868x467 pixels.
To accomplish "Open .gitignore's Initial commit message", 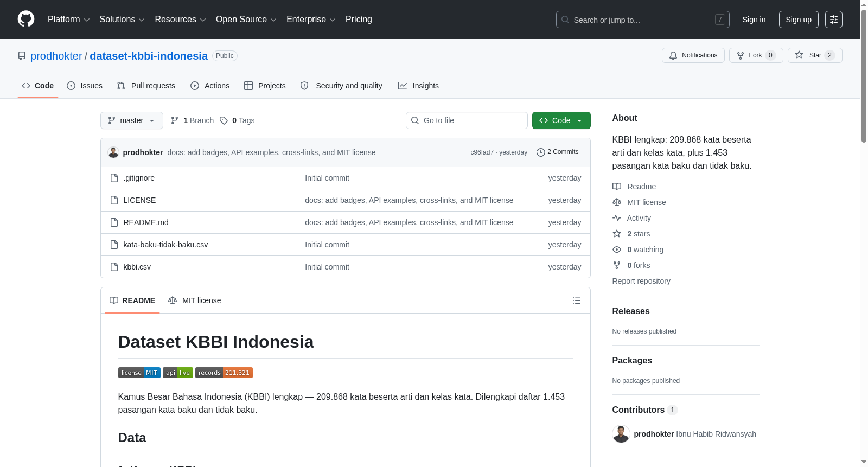I will [327, 178].
